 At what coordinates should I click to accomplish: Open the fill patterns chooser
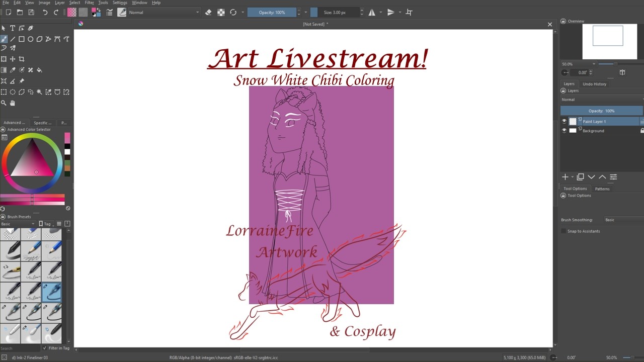(83, 12)
